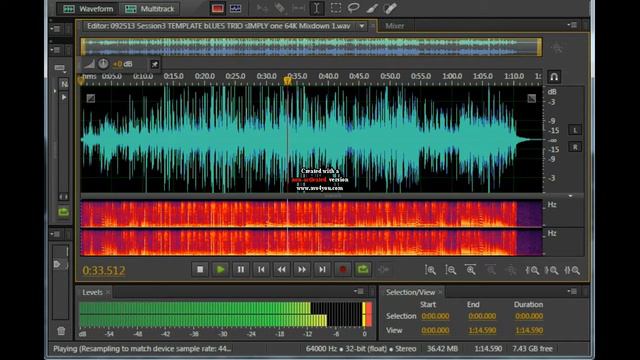Click the headphone channel icon by the ruler
This screenshot has width=640, height=360.
pyautogui.click(x=554, y=77)
